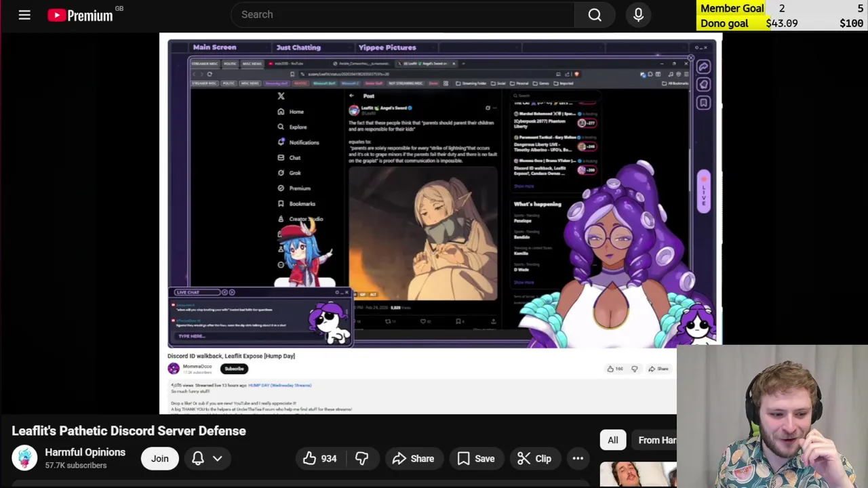The width and height of the screenshot is (868, 488).
Task: Open the MommaOcco channel name
Action: pyautogui.click(x=197, y=366)
